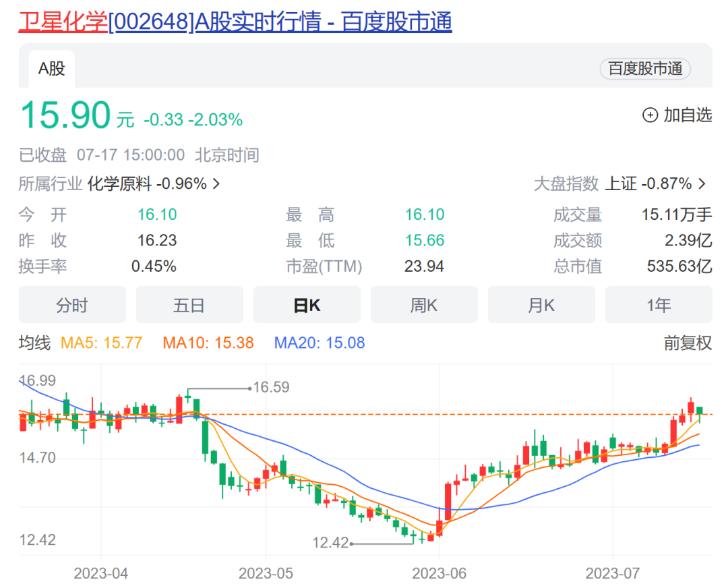Click the 2023-06 date axis label
This screenshot has width=728, height=588.
tap(439, 574)
